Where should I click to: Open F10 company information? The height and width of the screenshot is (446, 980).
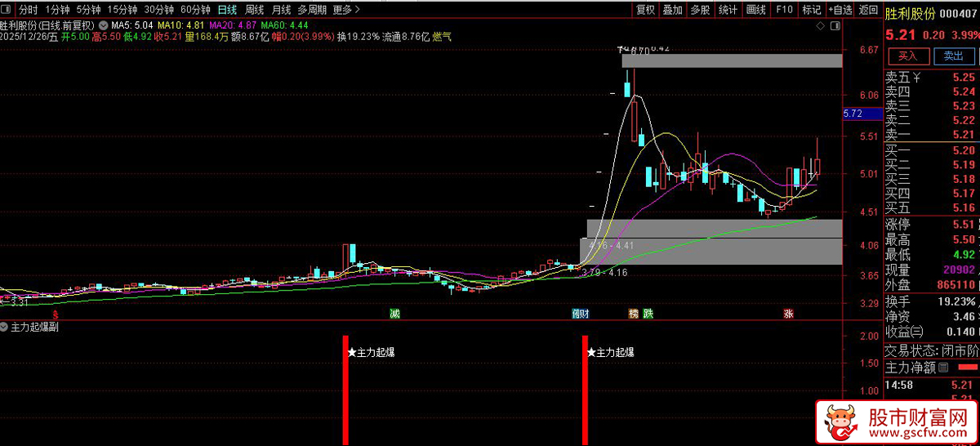click(x=784, y=10)
